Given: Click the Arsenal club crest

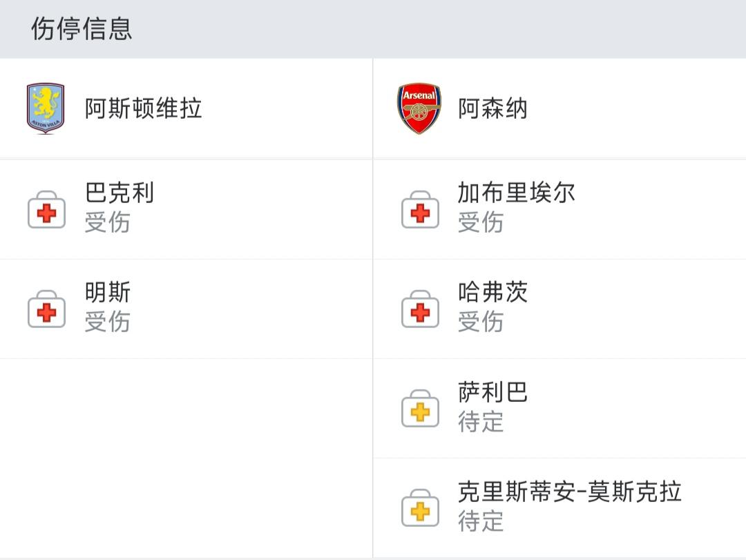Looking at the screenshot, I should pyautogui.click(x=419, y=108).
